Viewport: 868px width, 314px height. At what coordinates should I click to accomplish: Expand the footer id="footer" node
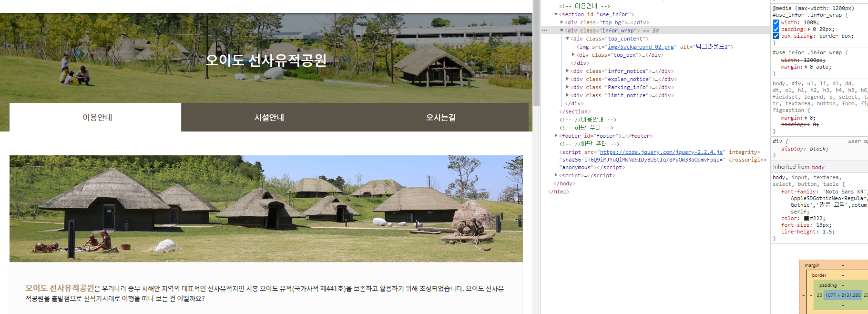click(556, 136)
